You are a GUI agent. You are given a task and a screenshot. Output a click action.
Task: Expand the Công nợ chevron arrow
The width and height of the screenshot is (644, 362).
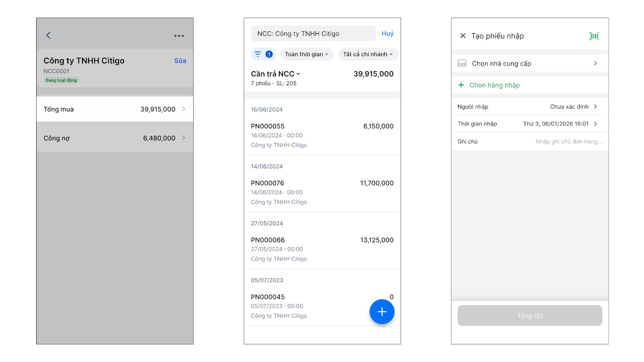click(184, 138)
